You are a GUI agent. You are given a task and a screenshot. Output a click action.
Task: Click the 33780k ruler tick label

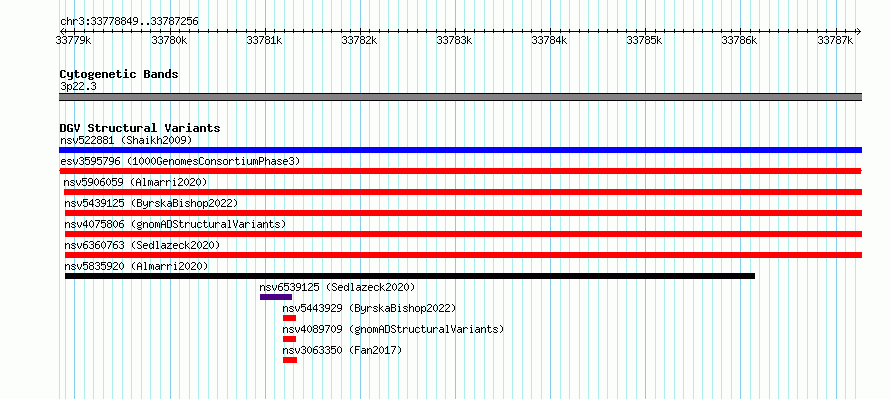pos(169,40)
